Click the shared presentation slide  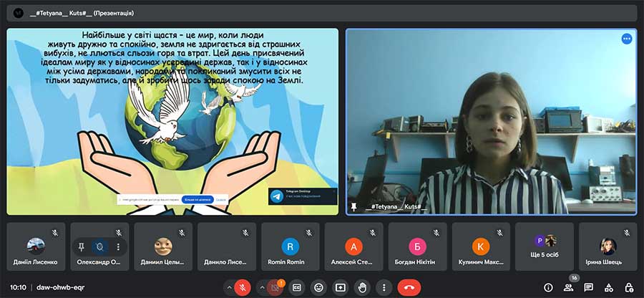point(172,122)
